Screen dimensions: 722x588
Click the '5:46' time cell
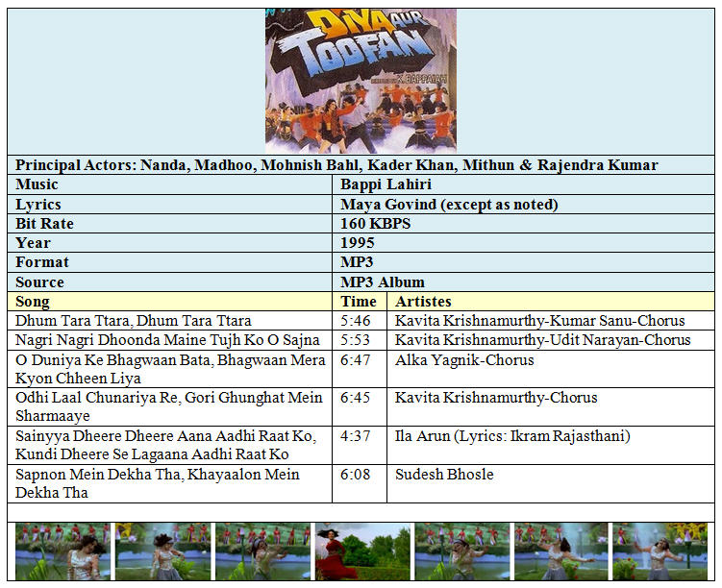(x=360, y=321)
